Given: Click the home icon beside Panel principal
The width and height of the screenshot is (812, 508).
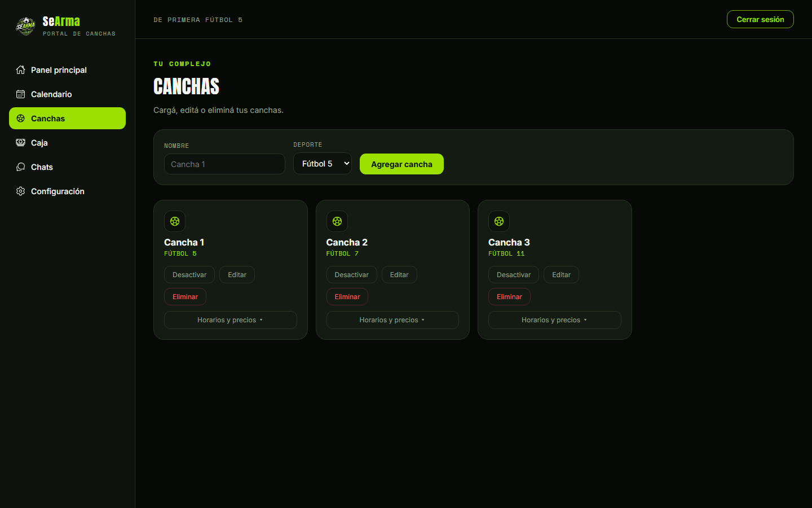Looking at the screenshot, I should (x=21, y=70).
